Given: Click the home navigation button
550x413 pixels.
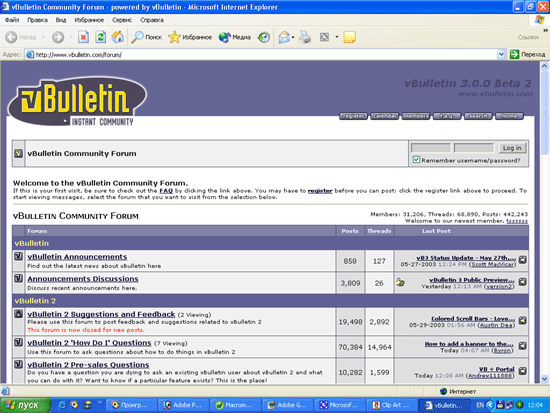Looking at the screenshot, I should 509,116.
